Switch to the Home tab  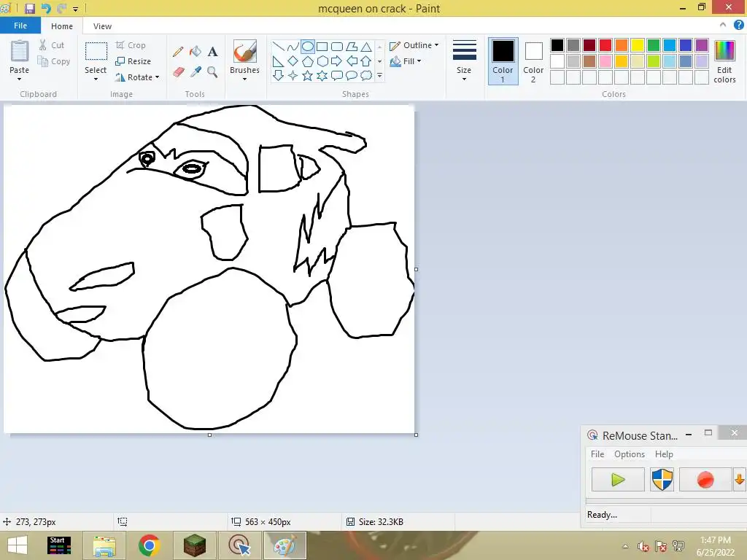(x=62, y=26)
